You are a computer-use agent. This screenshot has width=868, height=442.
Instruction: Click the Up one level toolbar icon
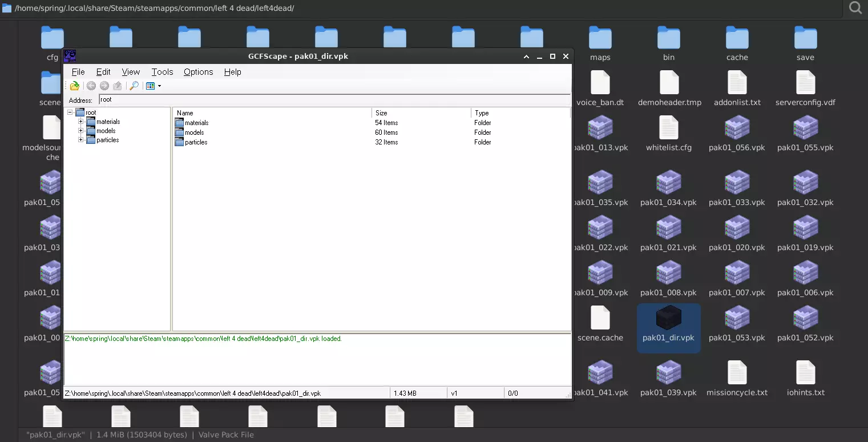coord(118,86)
